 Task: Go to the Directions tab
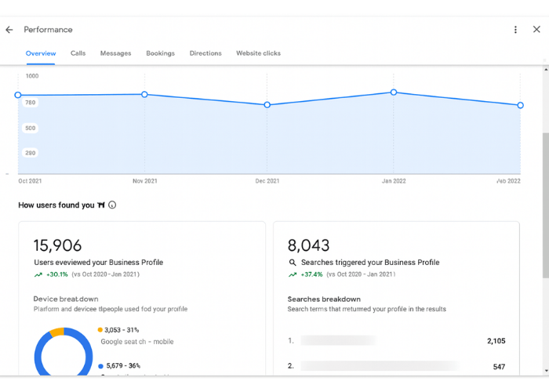point(205,53)
